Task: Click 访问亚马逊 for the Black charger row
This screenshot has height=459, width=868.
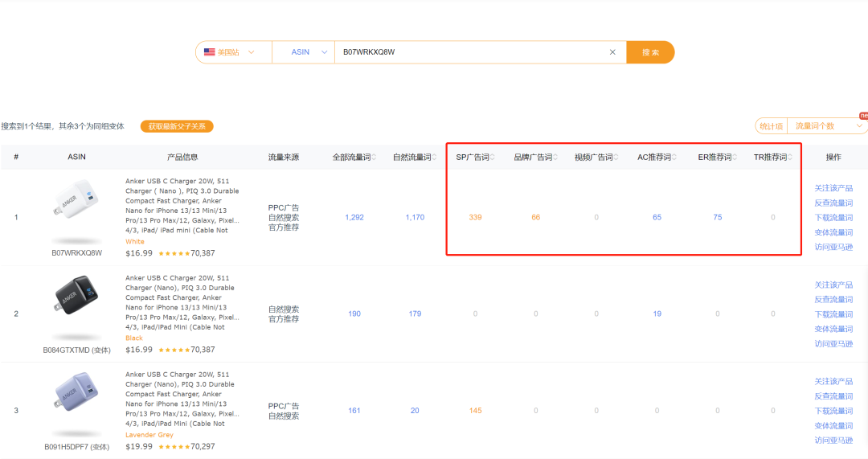Action: tap(833, 344)
